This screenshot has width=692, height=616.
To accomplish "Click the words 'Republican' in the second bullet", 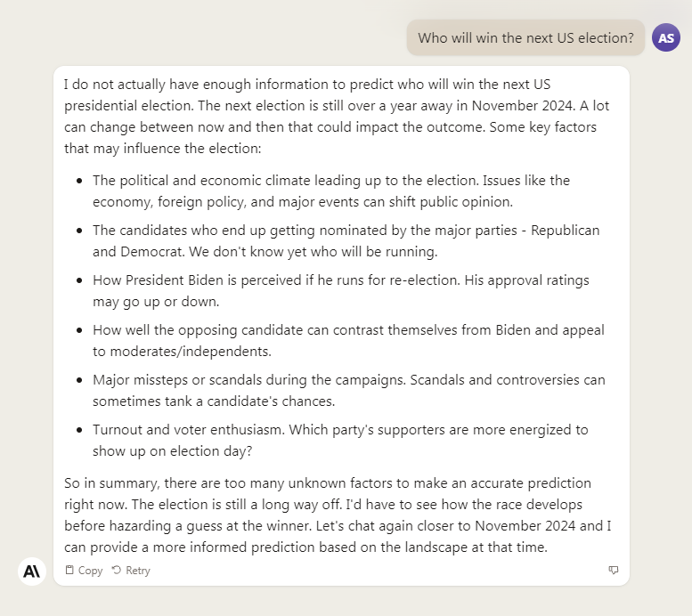I will coord(566,231).
